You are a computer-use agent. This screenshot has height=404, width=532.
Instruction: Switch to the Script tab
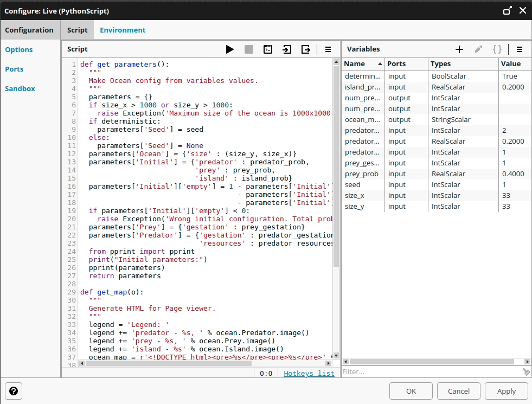point(78,30)
